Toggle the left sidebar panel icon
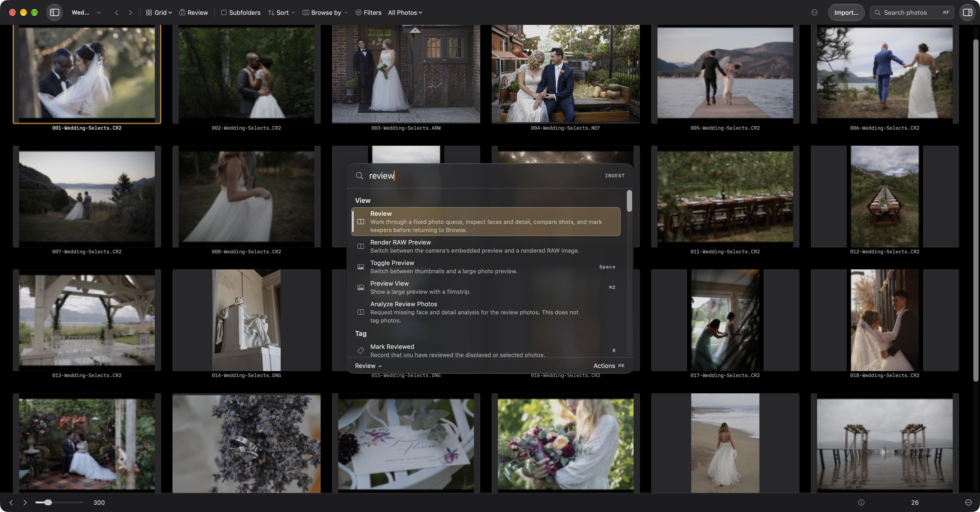This screenshot has width=980, height=512. (54, 12)
